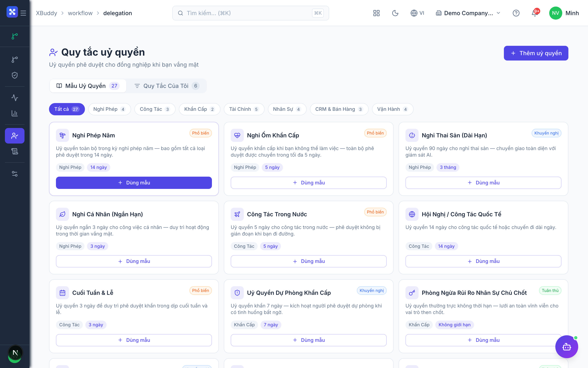
Task: Open the AI chatbot floating button
Action: tap(567, 347)
